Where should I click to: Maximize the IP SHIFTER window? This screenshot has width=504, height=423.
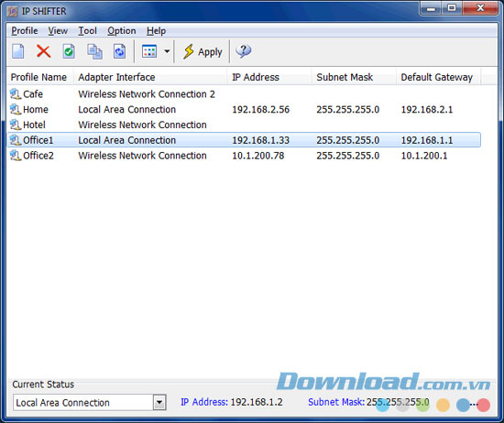click(x=452, y=8)
